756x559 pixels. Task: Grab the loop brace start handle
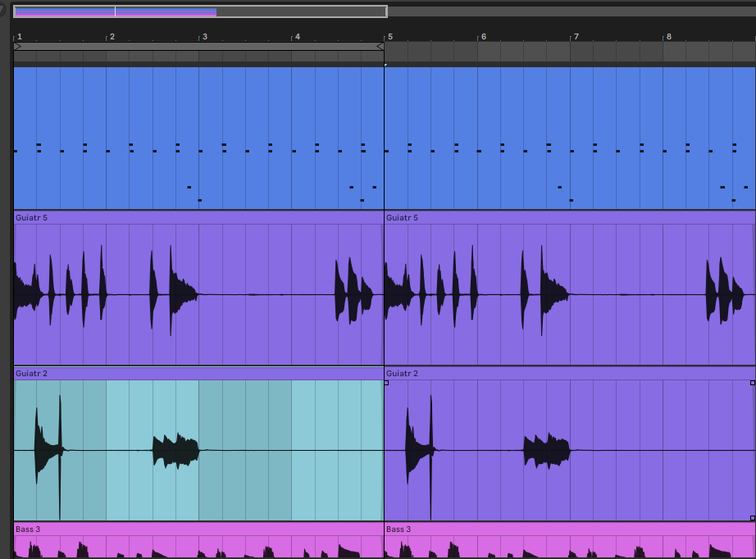click(x=18, y=47)
